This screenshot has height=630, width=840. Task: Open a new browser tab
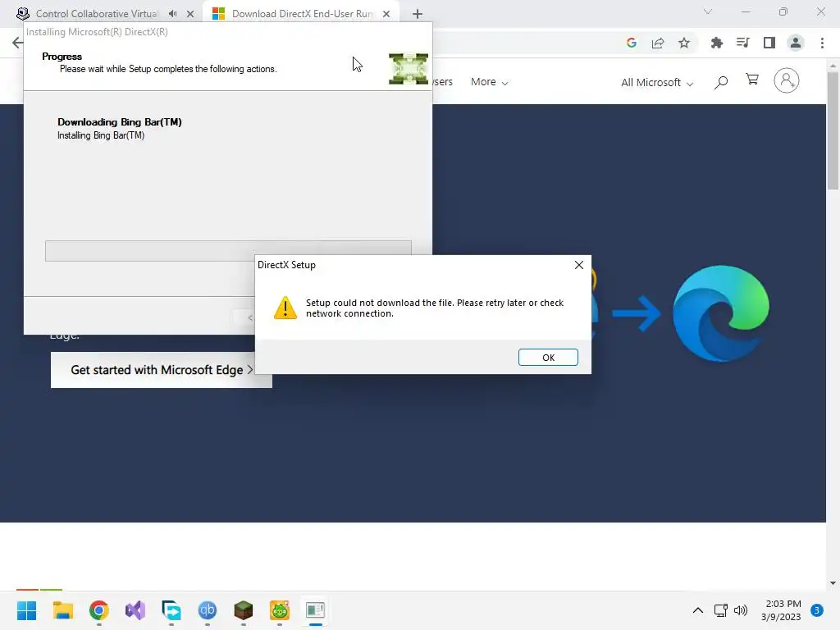click(x=418, y=14)
